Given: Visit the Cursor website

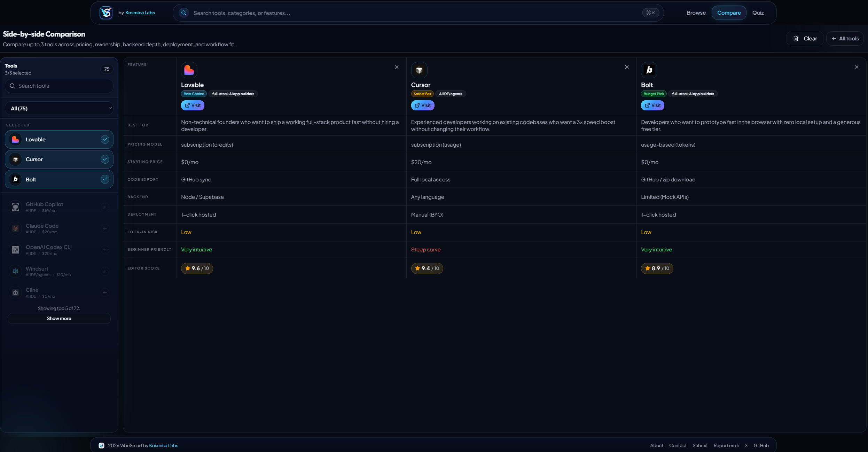Looking at the screenshot, I should (423, 106).
